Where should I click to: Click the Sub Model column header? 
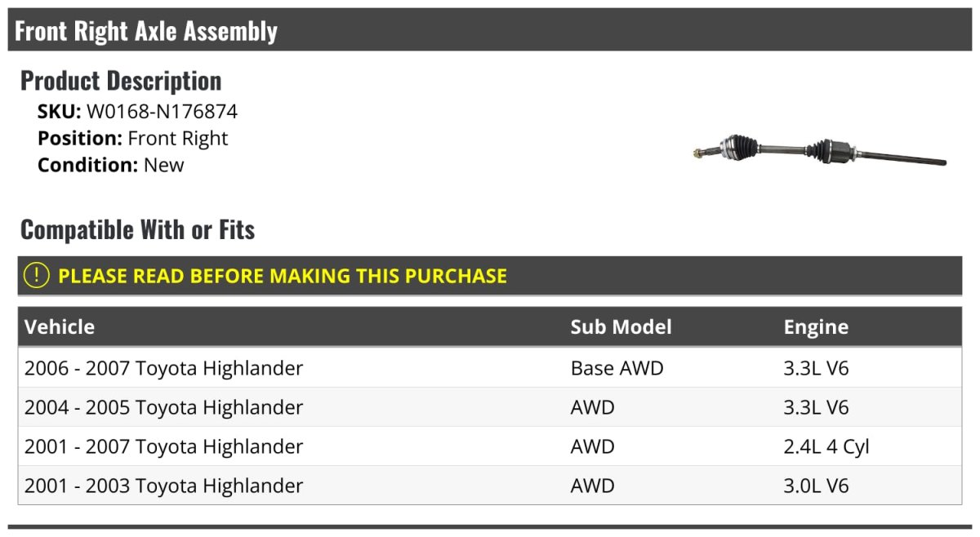click(621, 327)
